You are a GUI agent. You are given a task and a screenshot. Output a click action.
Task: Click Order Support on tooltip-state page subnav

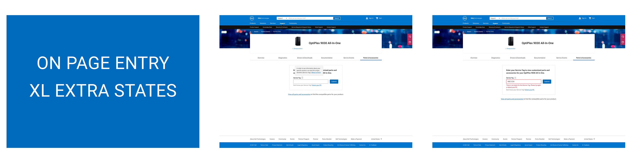319,27
